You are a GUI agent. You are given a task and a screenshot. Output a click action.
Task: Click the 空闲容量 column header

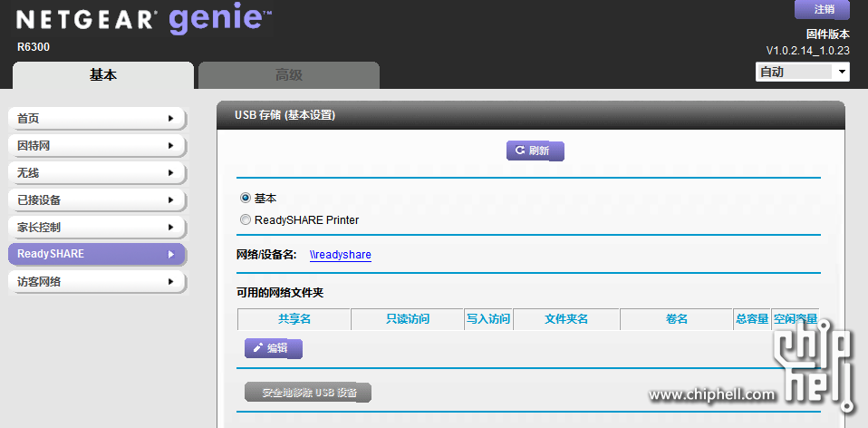click(x=795, y=319)
